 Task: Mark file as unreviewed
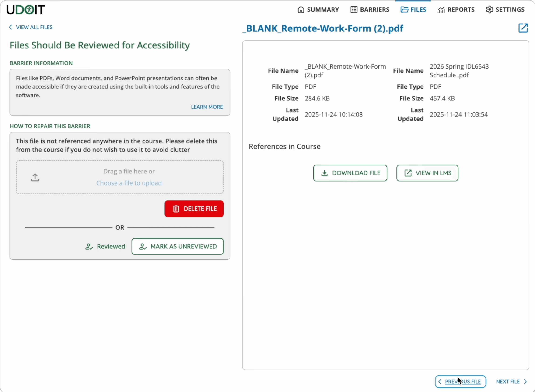pos(178,247)
